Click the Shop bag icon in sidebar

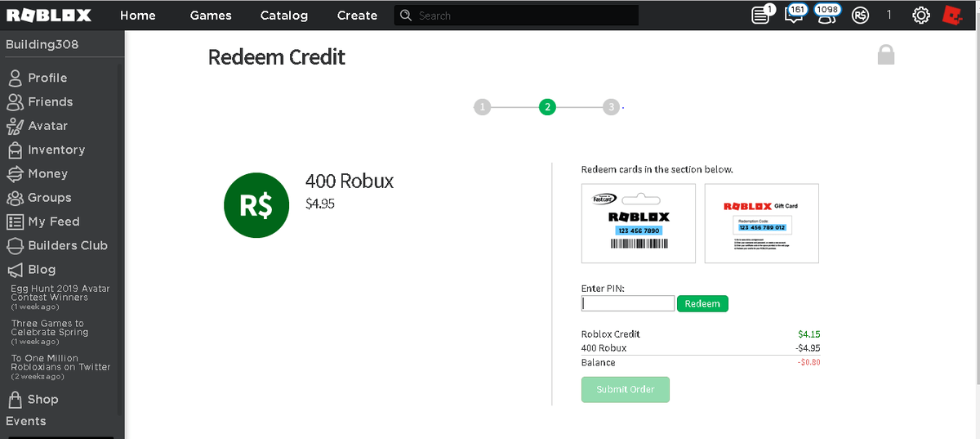(x=15, y=399)
